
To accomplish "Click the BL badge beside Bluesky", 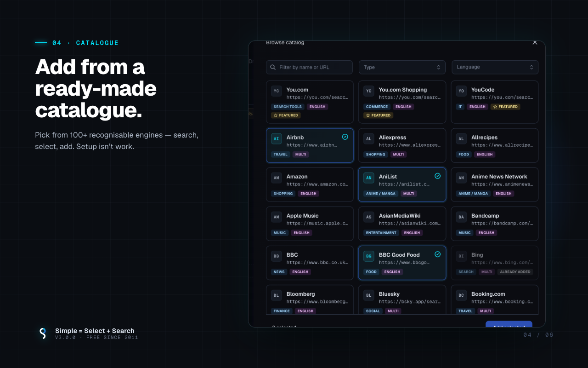I will pos(369,295).
